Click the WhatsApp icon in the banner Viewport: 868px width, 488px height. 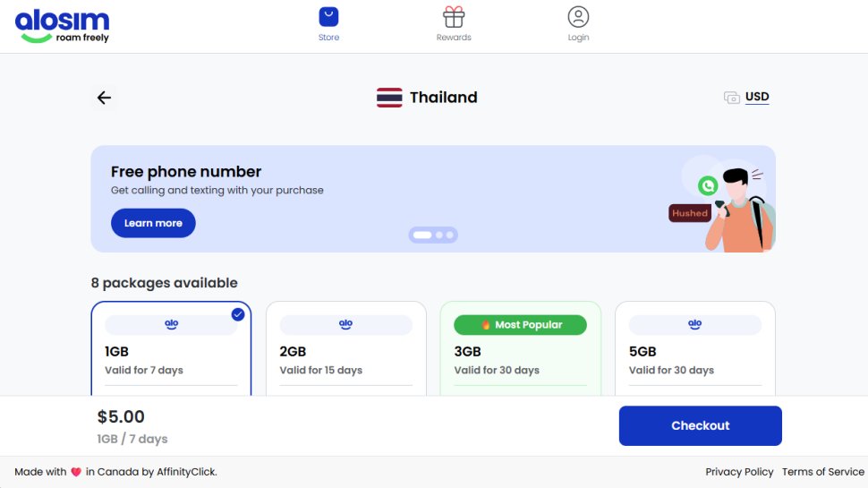[x=708, y=185]
